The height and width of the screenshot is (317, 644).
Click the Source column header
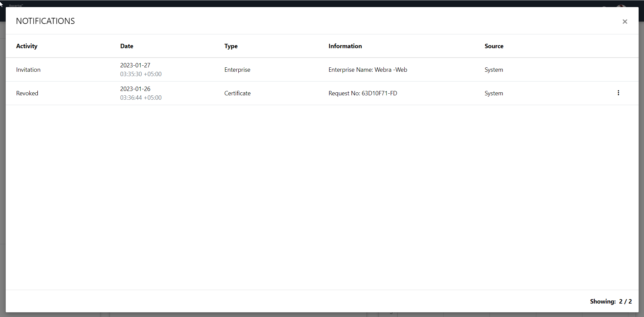[494, 46]
